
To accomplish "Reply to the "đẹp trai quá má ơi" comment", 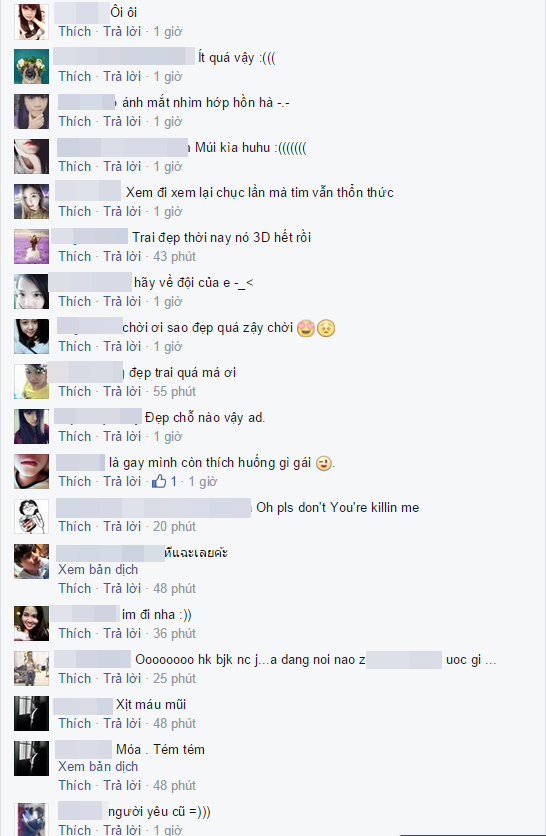I will pos(122,391).
